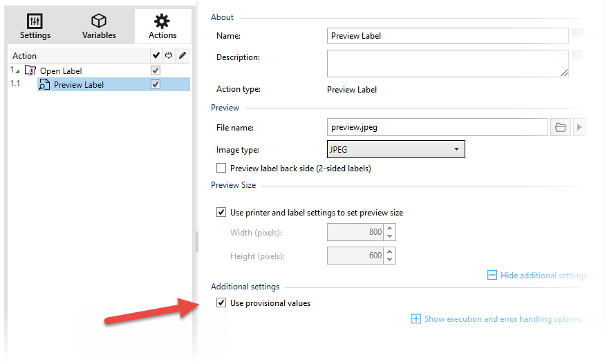The height and width of the screenshot is (364, 607).
Task: Click the pencil icon in Action column header
Action: coord(183,55)
